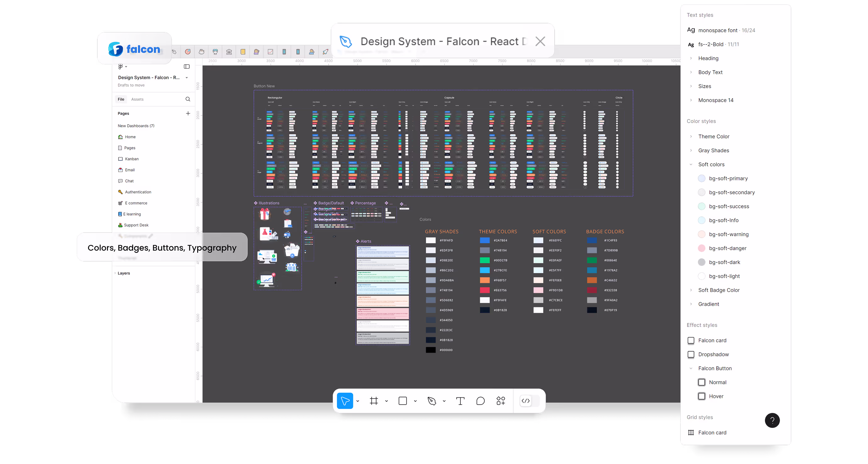Select monospace font text style
The image size is (868, 464).
[x=721, y=30]
